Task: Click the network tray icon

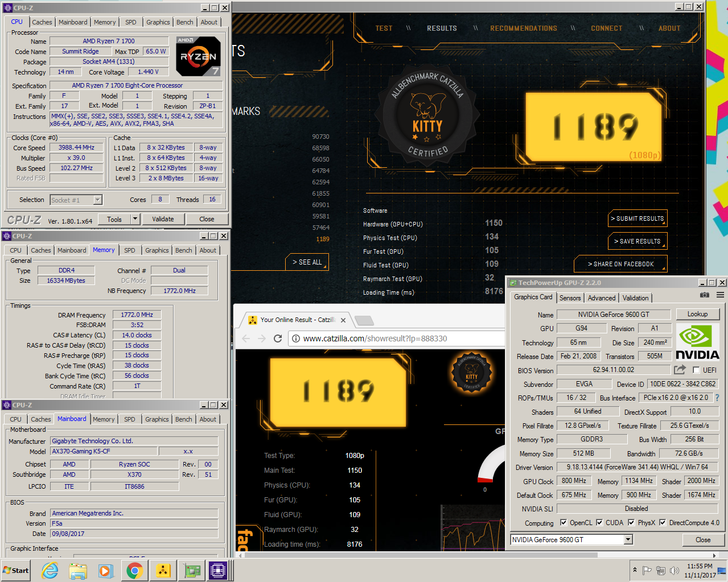Action: point(661,571)
